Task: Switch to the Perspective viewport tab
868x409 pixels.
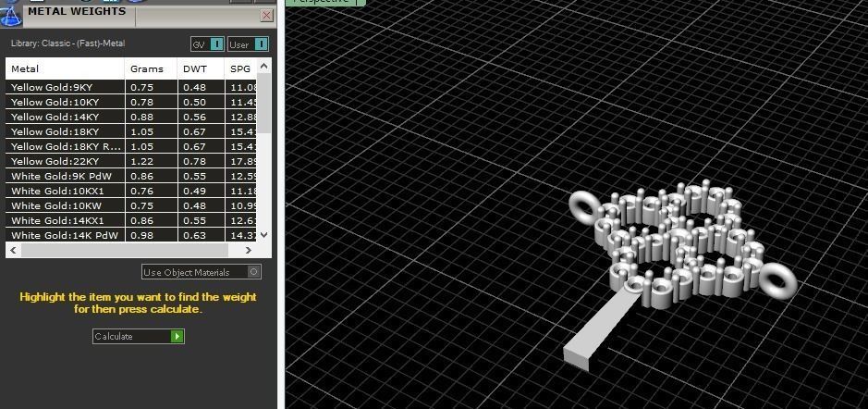Action: pos(325,2)
